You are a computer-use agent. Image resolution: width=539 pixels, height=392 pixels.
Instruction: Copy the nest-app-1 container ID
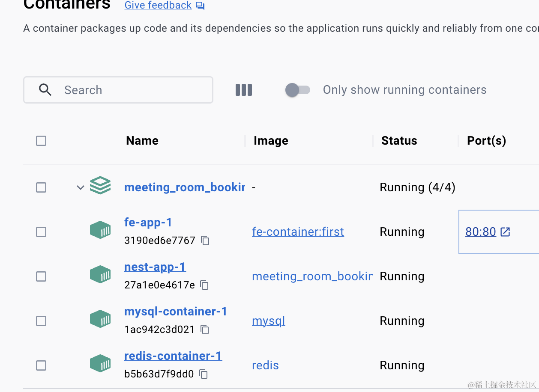pyautogui.click(x=205, y=285)
